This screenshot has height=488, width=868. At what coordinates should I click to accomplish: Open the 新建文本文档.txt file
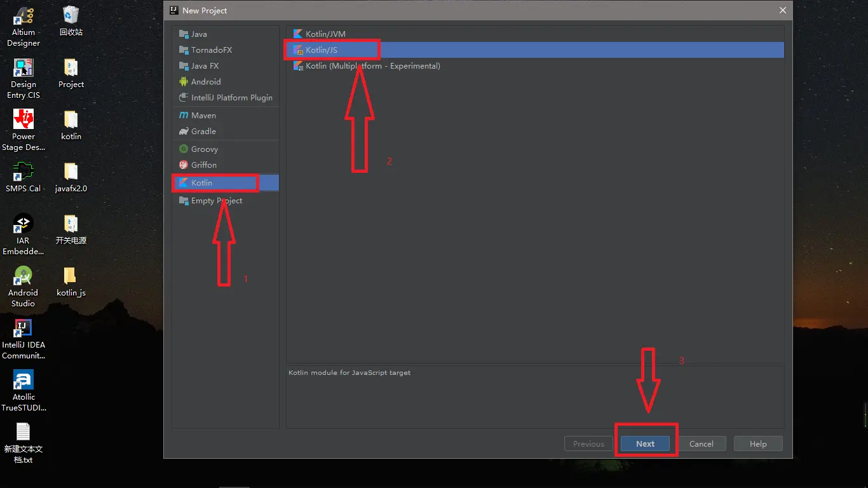(24, 444)
